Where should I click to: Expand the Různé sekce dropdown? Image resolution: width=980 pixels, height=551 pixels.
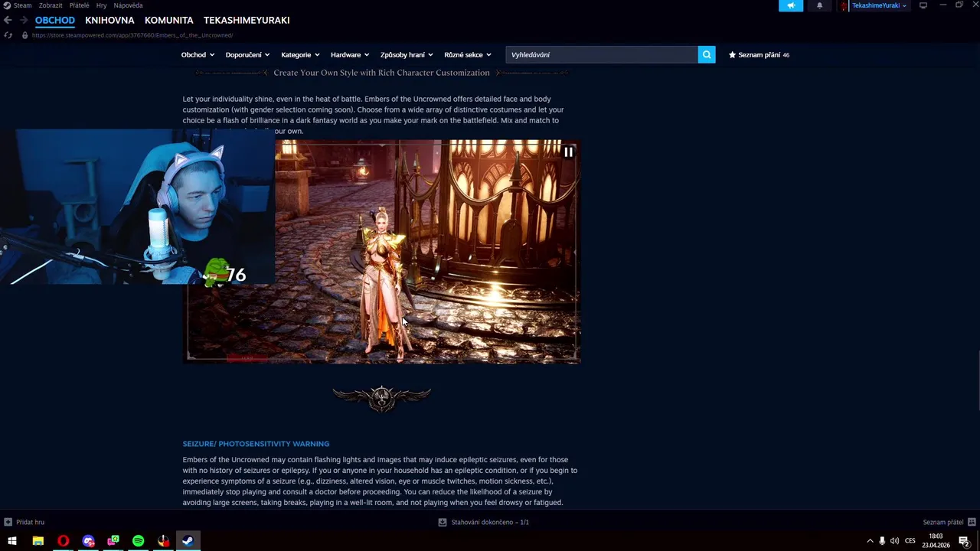(468, 54)
